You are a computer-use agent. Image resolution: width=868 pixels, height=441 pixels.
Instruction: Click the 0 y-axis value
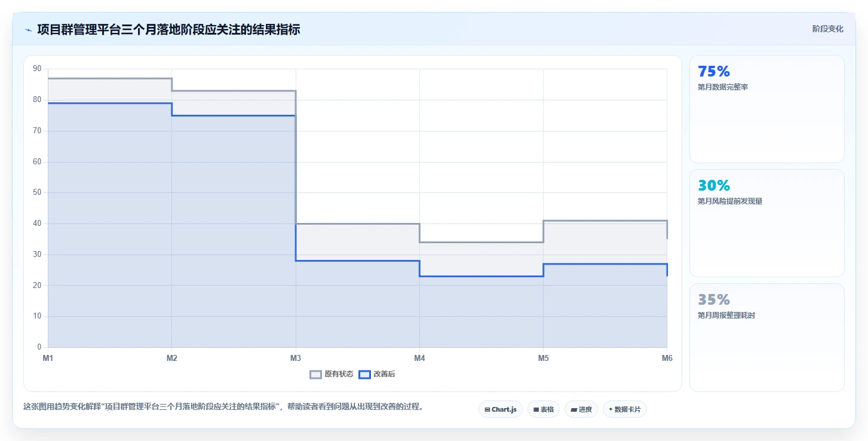point(39,347)
